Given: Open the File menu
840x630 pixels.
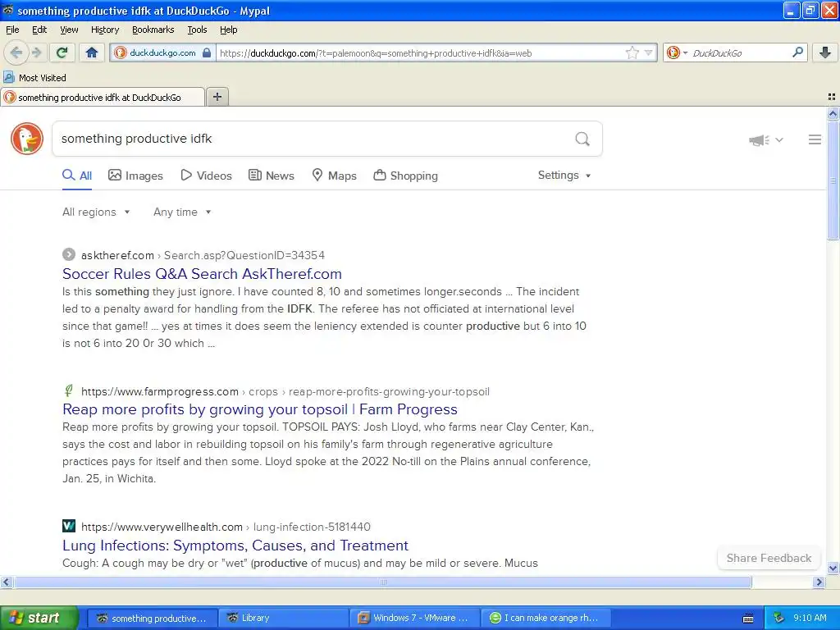Looking at the screenshot, I should tap(12, 30).
